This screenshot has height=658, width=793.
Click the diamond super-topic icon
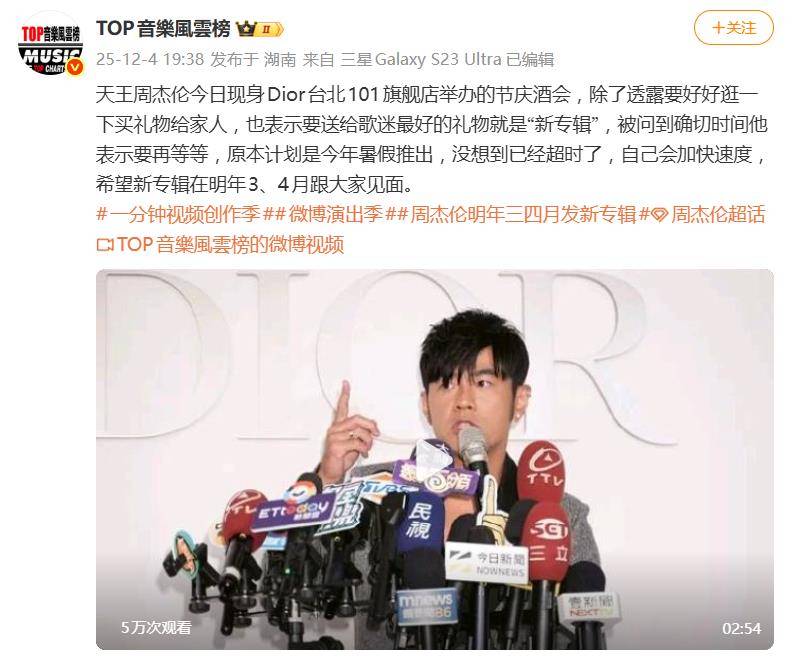point(660,215)
